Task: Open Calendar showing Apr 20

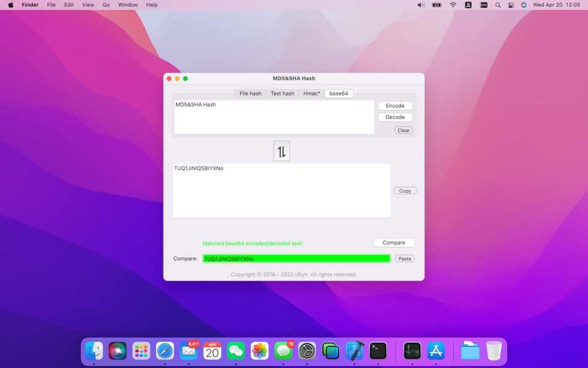Action: pos(212,351)
